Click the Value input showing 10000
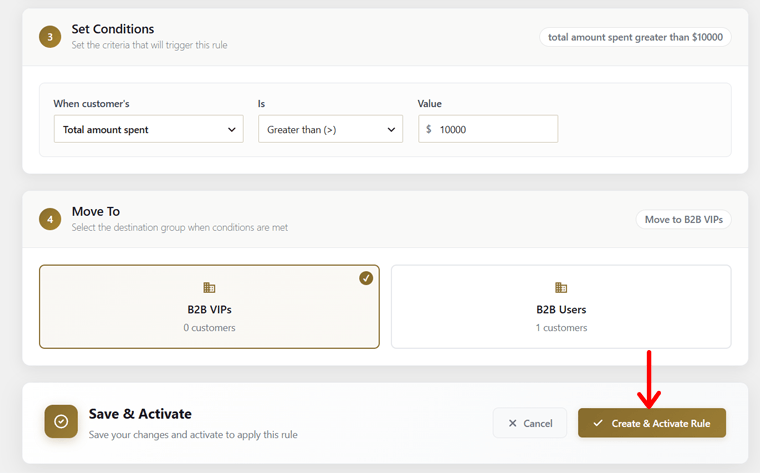Screen dimensions: 760x473 tap(488, 129)
